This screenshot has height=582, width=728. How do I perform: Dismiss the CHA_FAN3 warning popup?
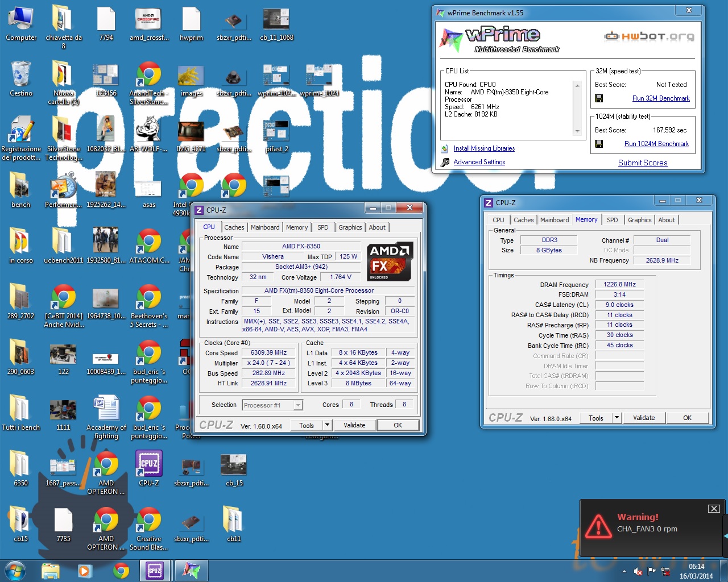tap(714, 509)
